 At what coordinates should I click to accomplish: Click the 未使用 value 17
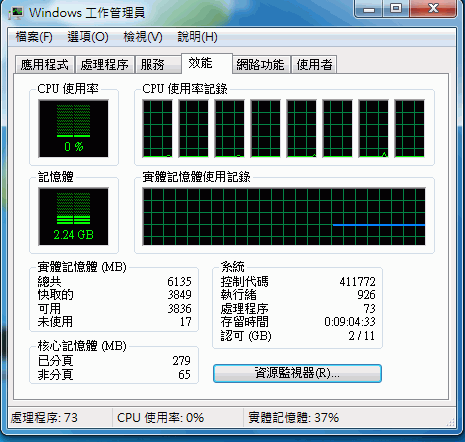[x=186, y=322]
